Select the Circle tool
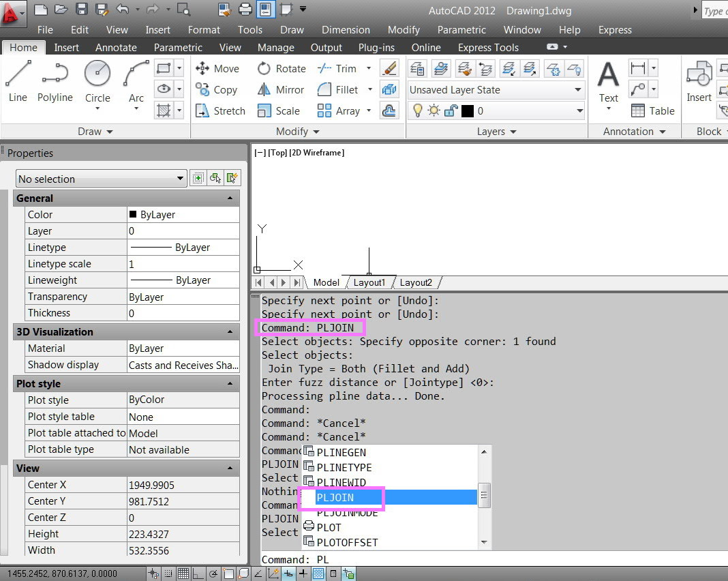 [x=97, y=80]
